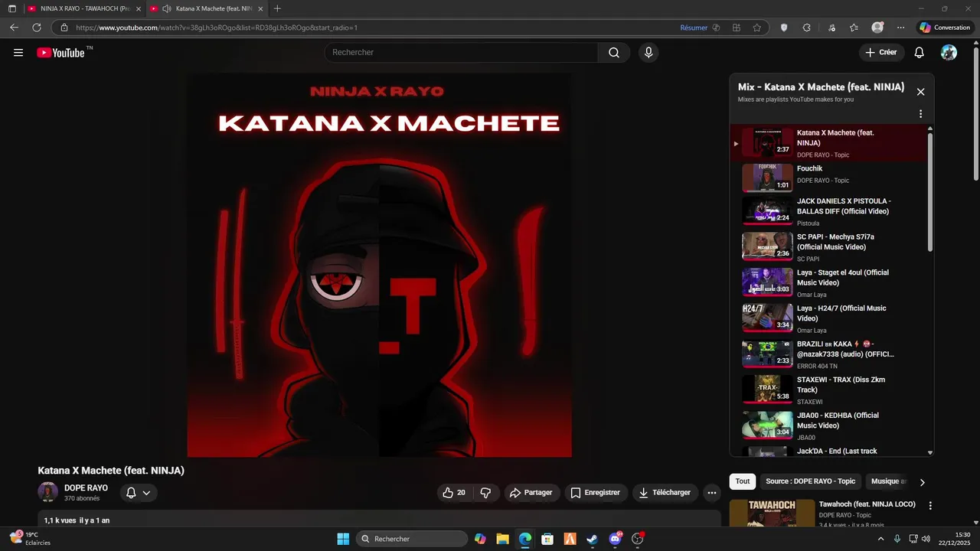Open the browser favorites list
Screen dimensions: 980x551
click(854, 28)
